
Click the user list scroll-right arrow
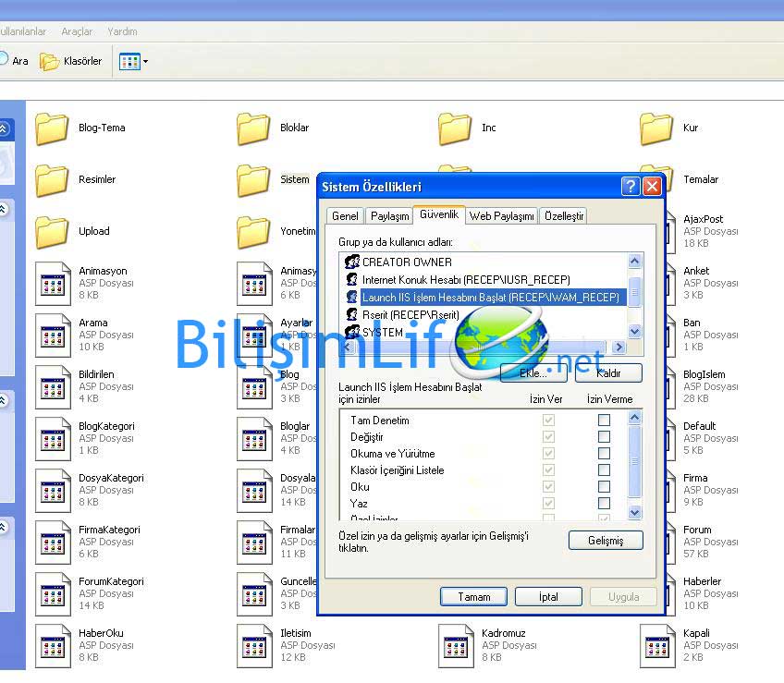pyautogui.click(x=619, y=347)
